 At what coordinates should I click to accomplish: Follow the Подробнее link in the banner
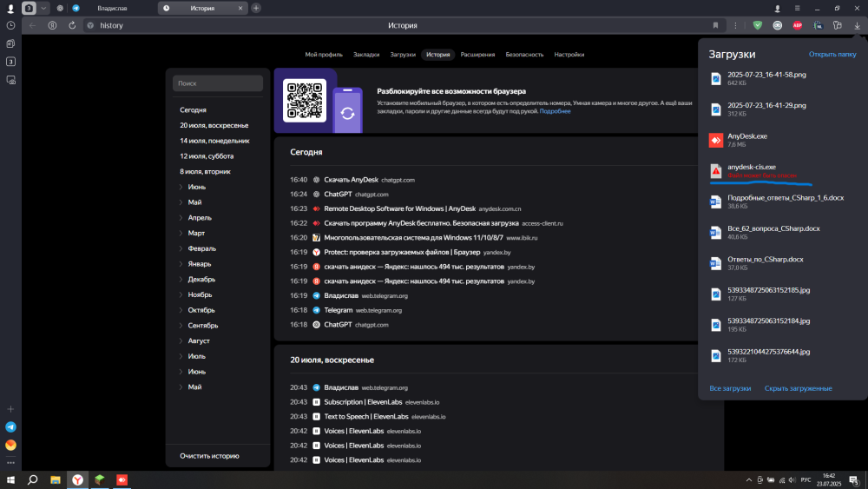pyautogui.click(x=556, y=111)
